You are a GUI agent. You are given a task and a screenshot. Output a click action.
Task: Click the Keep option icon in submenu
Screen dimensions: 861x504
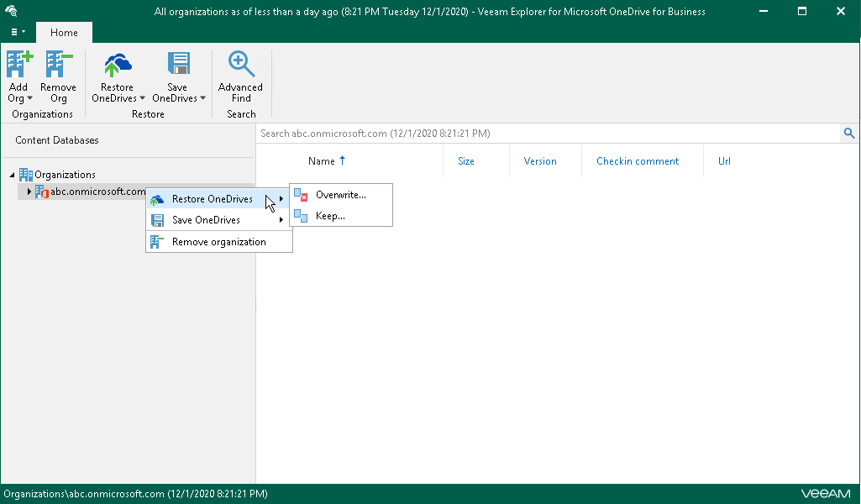click(301, 216)
